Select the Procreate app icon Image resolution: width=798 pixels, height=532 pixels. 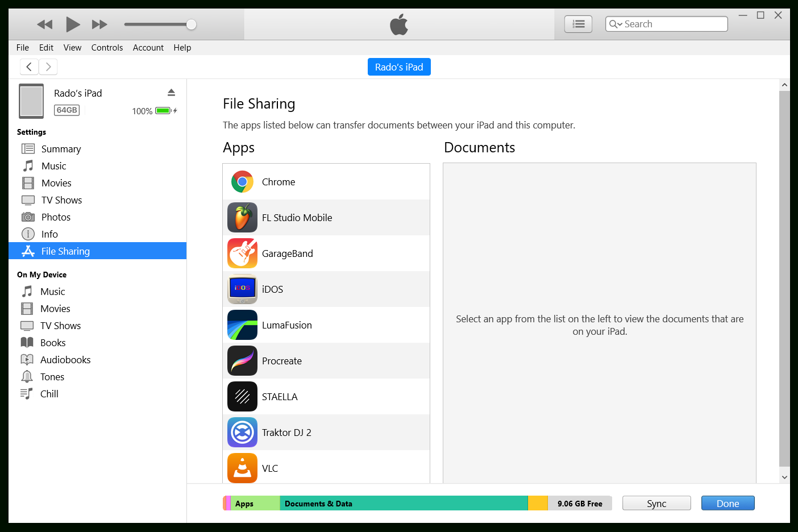pos(242,361)
